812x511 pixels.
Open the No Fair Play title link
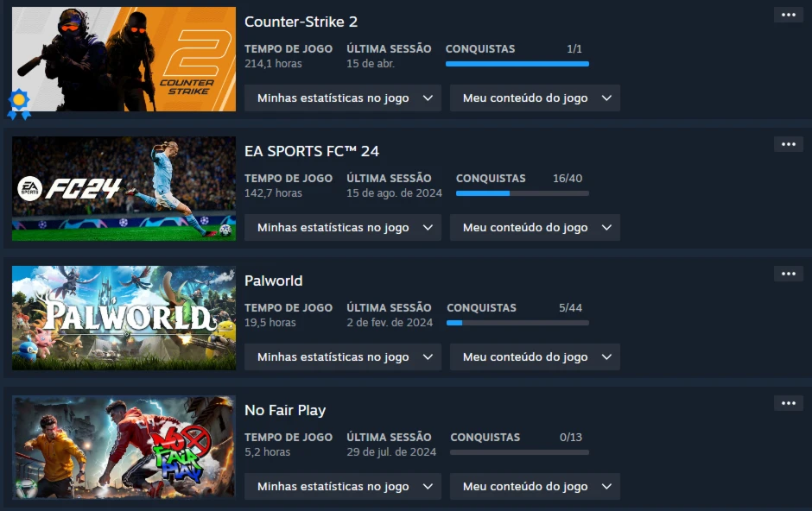point(285,410)
